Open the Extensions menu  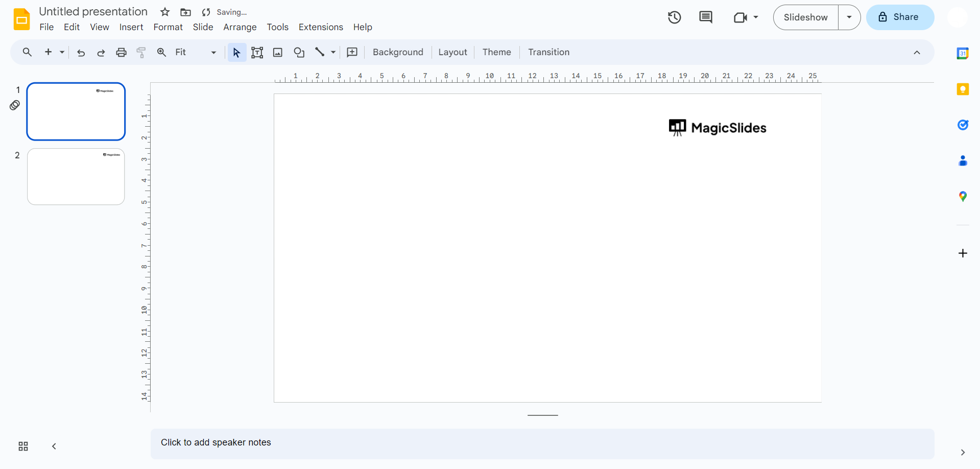(321, 27)
